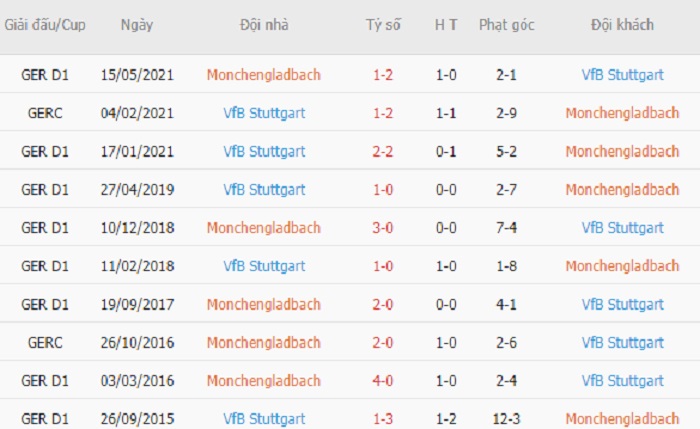
Task: Click VfB Stuttgart away team on 03/03/2016
Action: pyautogui.click(x=622, y=381)
